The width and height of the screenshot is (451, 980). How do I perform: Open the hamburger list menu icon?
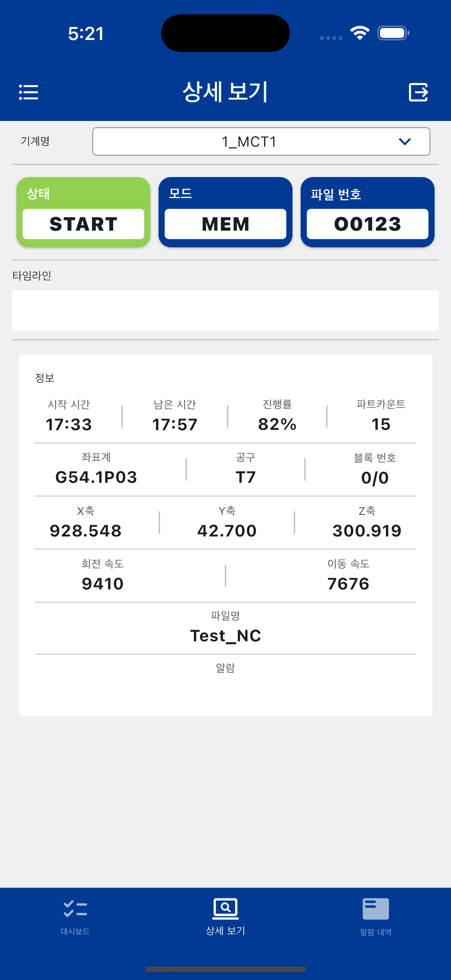pos(28,92)
